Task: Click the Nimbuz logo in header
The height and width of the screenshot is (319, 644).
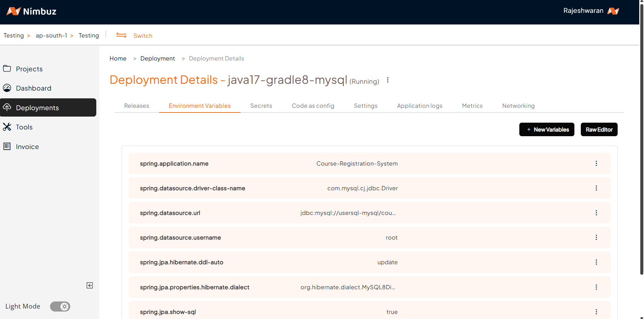Action: click(x=31, y=11)
